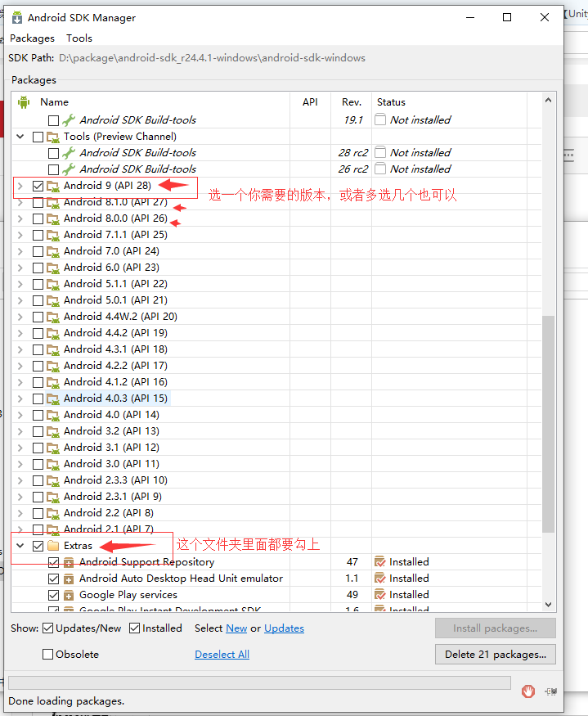
Task: Expand the Android 8.0.0 (API 26) node
Action: pyautogui.click(x=20, y=218)
